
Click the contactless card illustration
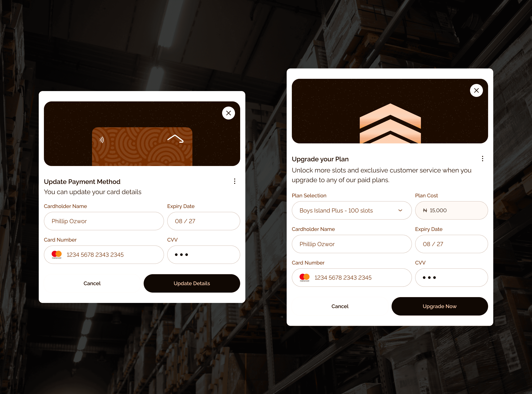coord(142,146)
